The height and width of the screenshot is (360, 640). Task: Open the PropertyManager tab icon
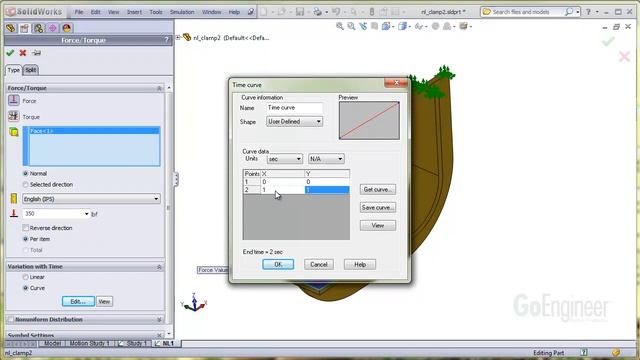pyautogui.click(x=24, y=28)
